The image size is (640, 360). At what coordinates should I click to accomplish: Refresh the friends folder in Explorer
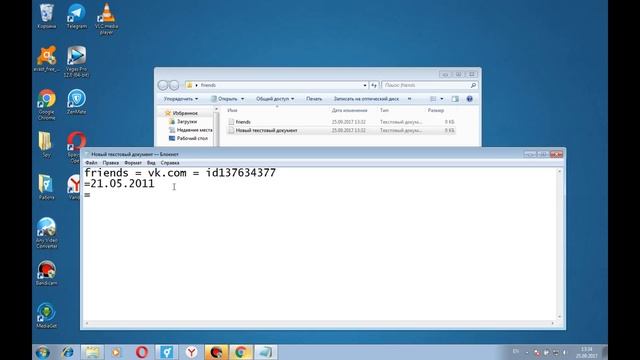pos(374,85)
